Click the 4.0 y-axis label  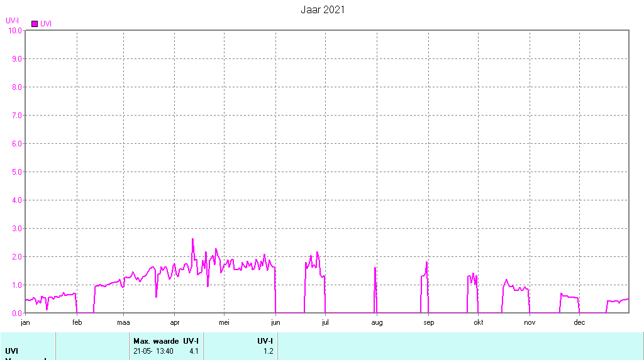(17, 200)
